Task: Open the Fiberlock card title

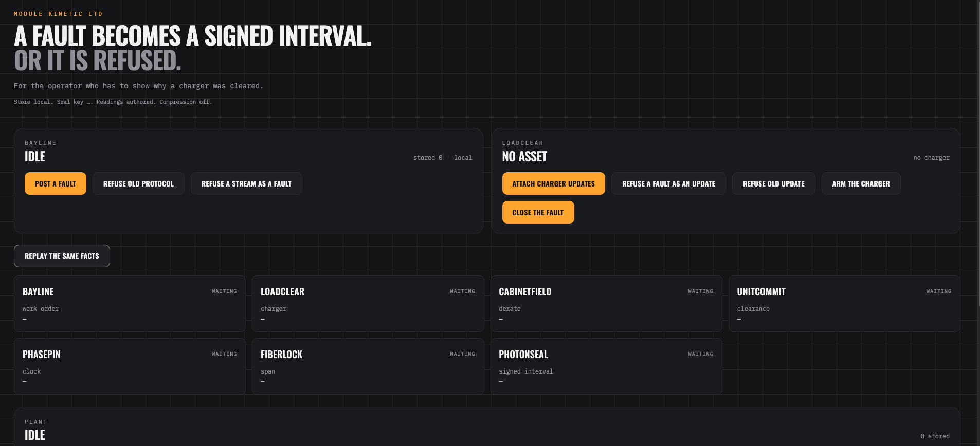Action: click(281, 355)
